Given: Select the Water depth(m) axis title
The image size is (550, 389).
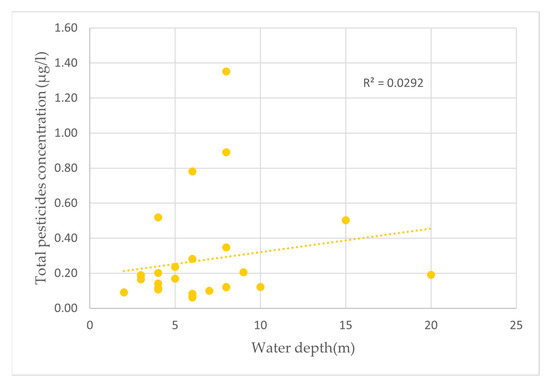Looking at the screenshot, I should point(303,348).
